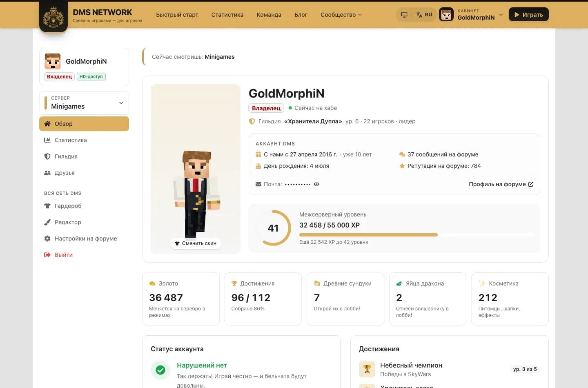This screenshot has width=588, height=388.
Task: Click the green checkmark status icon
Action: (160, 370)
